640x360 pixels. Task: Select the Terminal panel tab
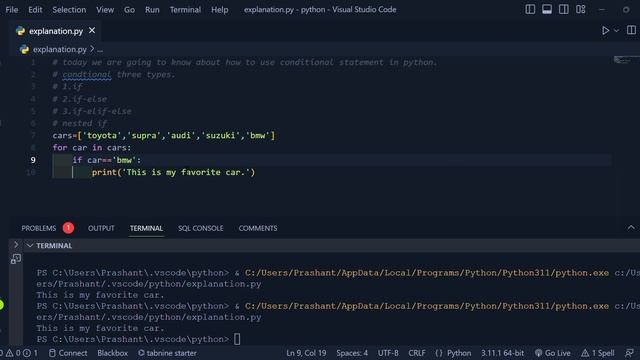146,228
